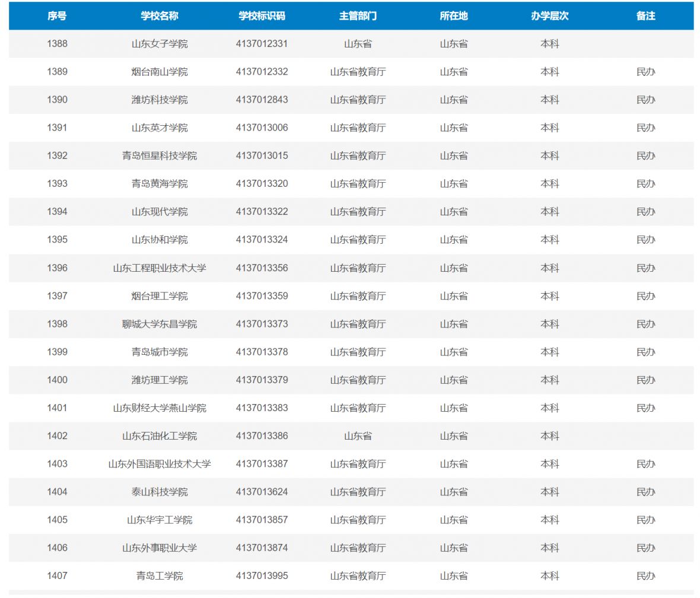Click school code 4137013356
700x598 pixels.
[262, 268]
